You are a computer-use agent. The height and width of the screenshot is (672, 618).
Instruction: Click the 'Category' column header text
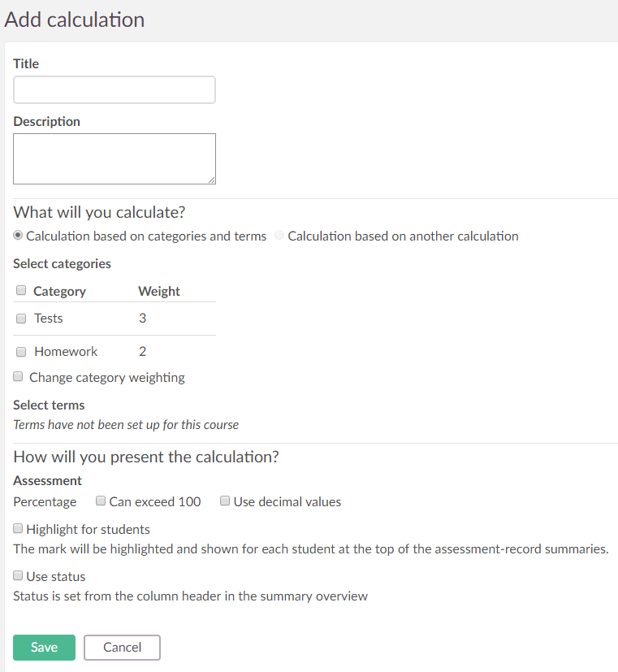(59, 291)
